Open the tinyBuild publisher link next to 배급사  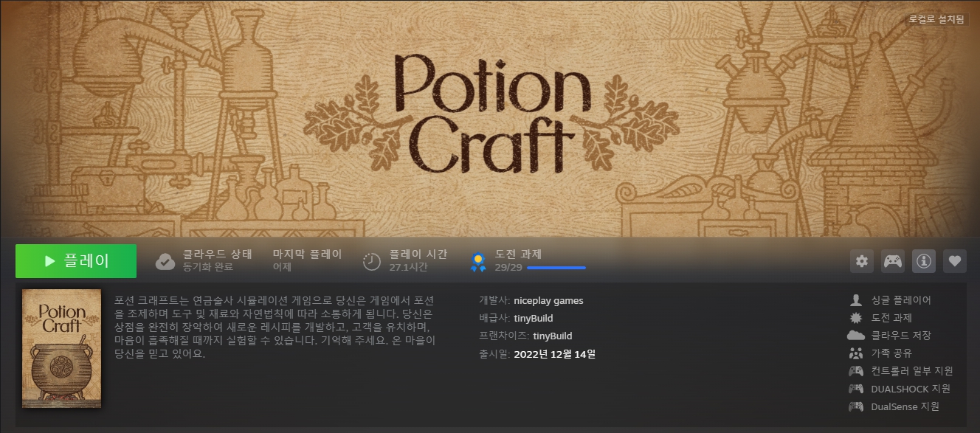coord(533,318)
